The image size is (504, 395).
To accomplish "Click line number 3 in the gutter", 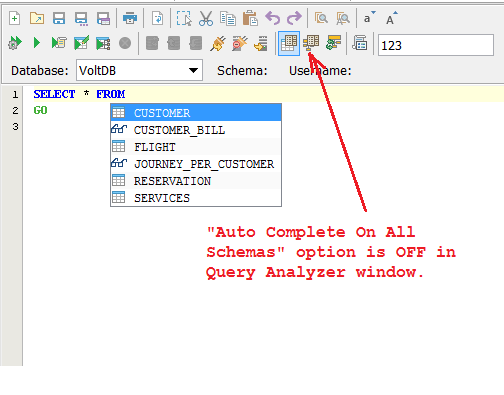I will point(15,126).
